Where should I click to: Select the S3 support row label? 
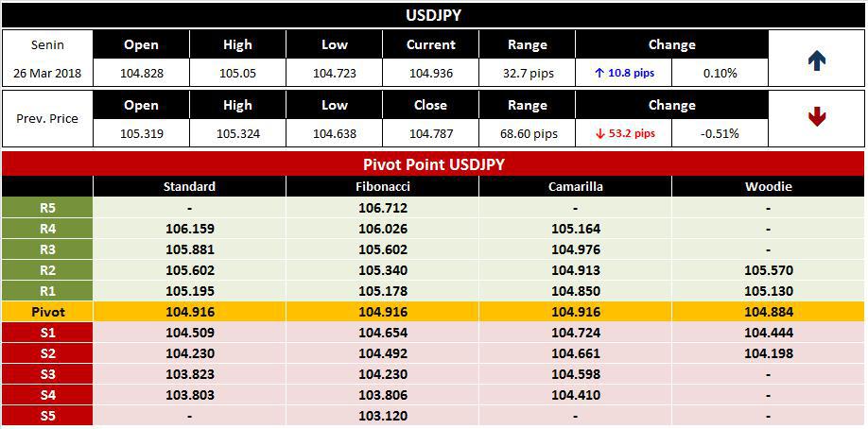coord(47,374)
